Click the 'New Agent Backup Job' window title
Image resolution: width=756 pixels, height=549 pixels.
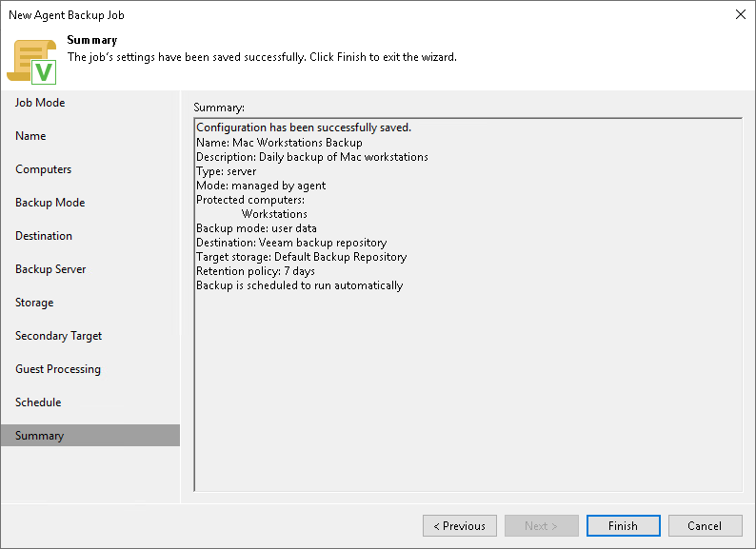tap(67, 15)
